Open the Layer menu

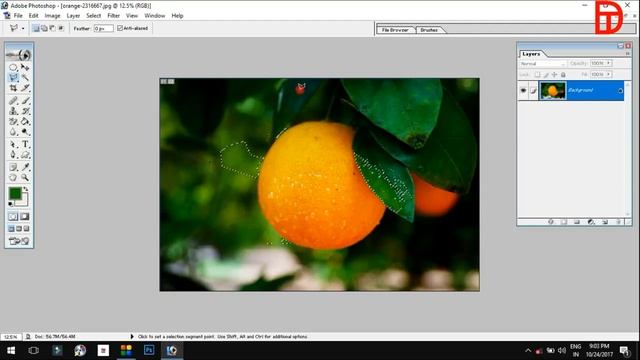click(73, 16)
